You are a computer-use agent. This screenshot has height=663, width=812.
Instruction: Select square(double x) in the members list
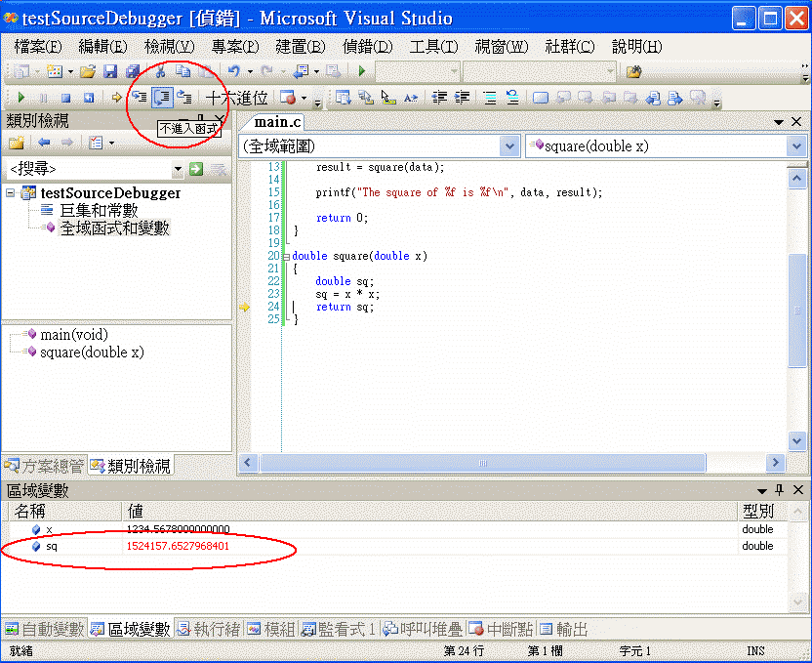(92, 352)
